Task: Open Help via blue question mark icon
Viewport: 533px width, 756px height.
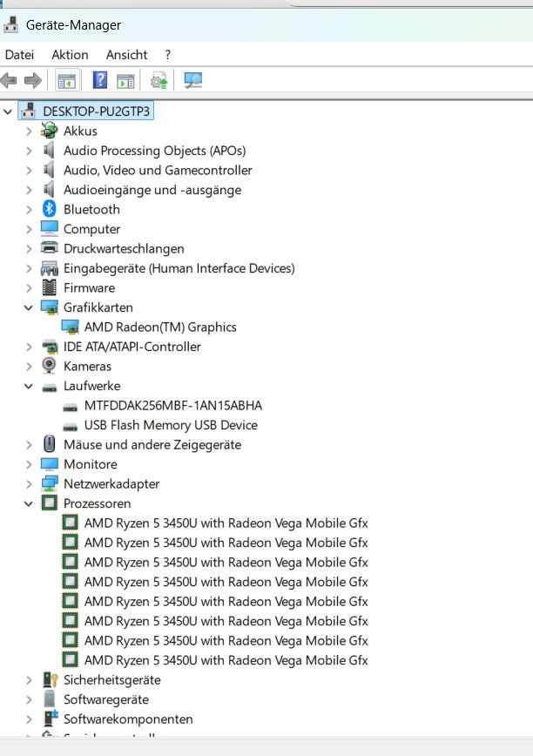Action: (99, 81)
